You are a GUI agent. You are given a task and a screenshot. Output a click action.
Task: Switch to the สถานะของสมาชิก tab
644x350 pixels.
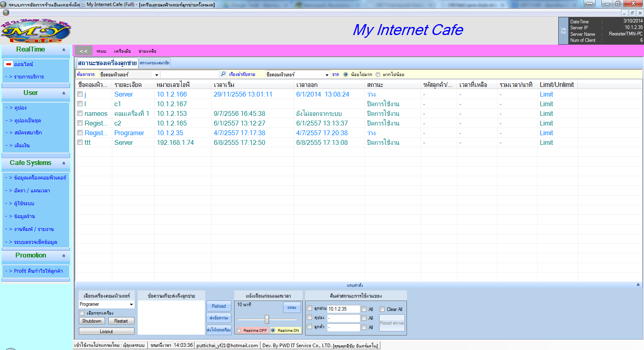pyautogui.click(x=155, y=63)
